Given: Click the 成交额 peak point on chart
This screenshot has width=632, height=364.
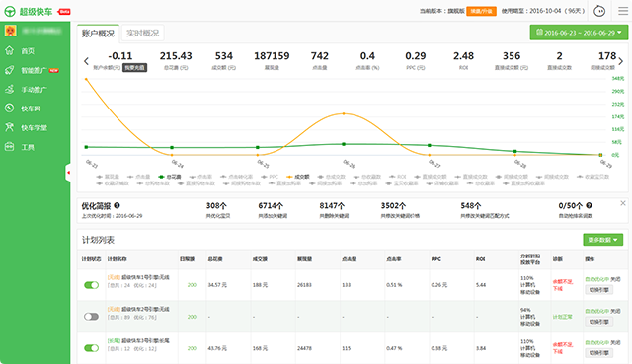Looking at the screenshot, I should [344, 114].
